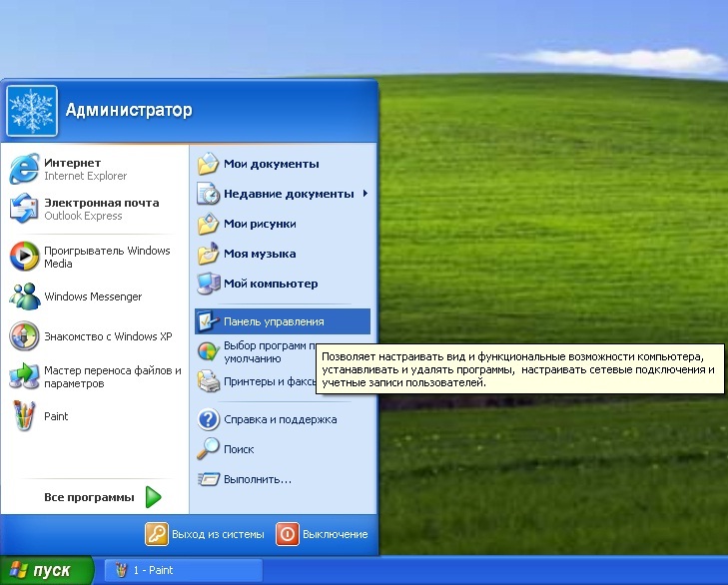Click the Принтеры и факсы printer icon

pos(208,381)
